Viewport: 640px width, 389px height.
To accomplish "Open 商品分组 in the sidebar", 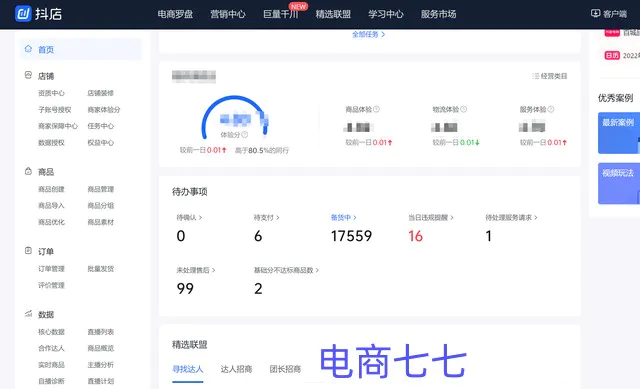I will point(100,205).
